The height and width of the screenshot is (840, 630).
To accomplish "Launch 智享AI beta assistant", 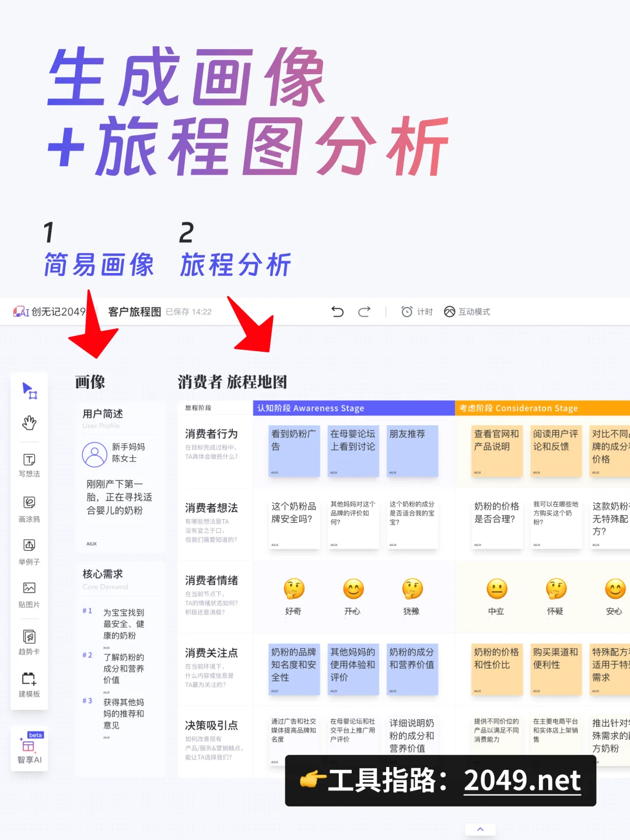I will pos(29,748).
